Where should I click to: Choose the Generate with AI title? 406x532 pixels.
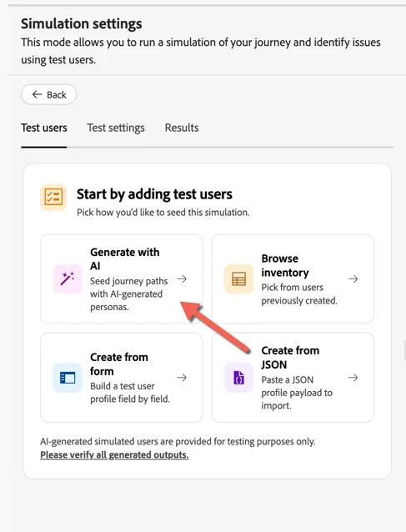pos(124,258)
